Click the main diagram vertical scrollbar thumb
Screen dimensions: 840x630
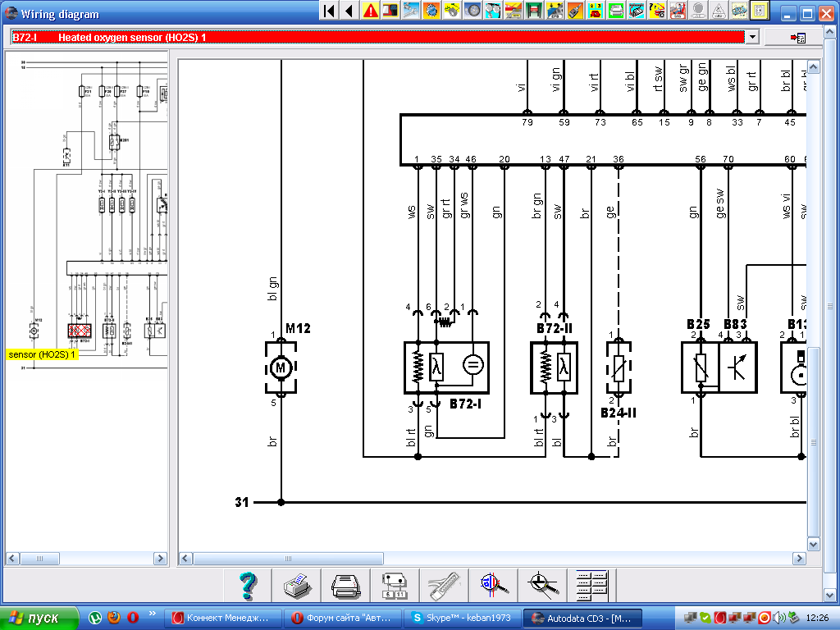pos(813,442)
